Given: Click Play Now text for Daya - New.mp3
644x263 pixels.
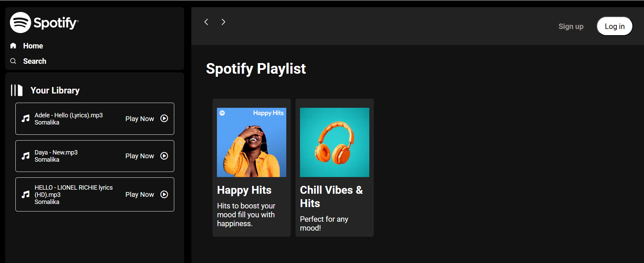Looking at the screenshot, I should 140,156.
